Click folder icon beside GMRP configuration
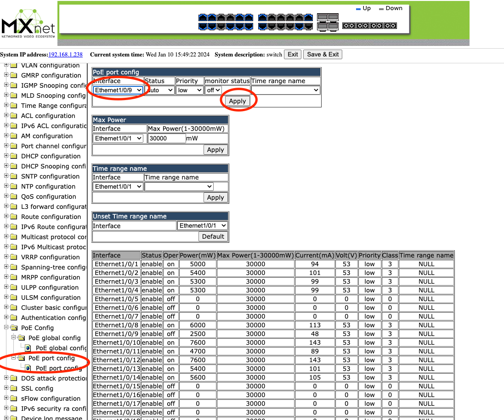The width and height of the screenshot is (504, 420). [13, 75]
